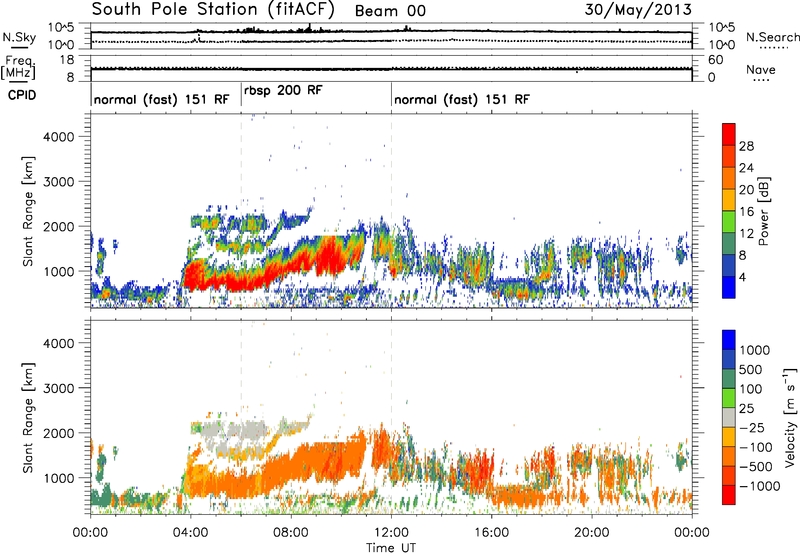Click the 'South Pole Station (fitACF)' title
Screen dimensions: 800x554
click(x=213, y=10)
